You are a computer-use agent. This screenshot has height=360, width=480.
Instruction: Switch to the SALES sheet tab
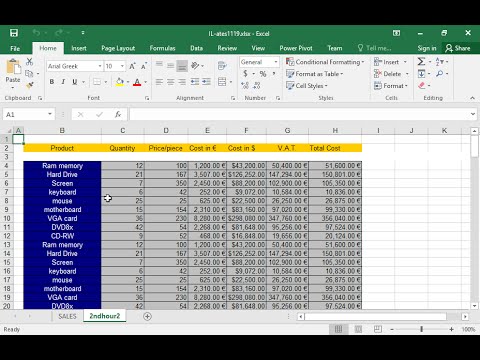click(x=67, y=316)
